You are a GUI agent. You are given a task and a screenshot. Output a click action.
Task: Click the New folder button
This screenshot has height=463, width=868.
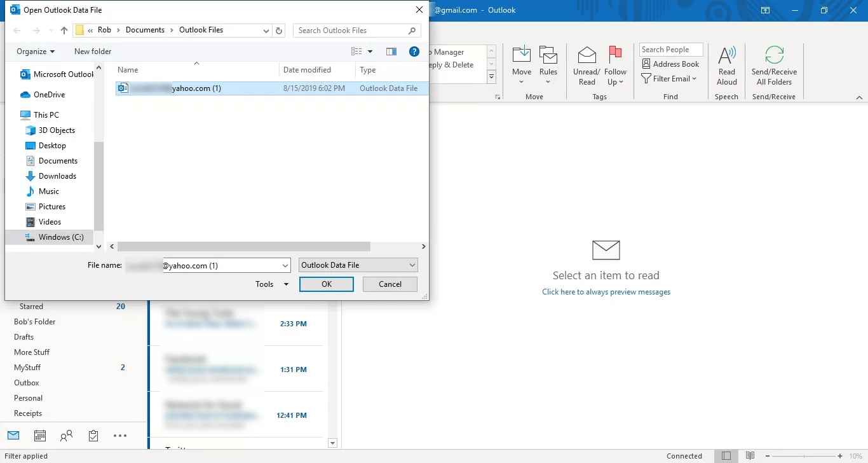click(93, 52)
